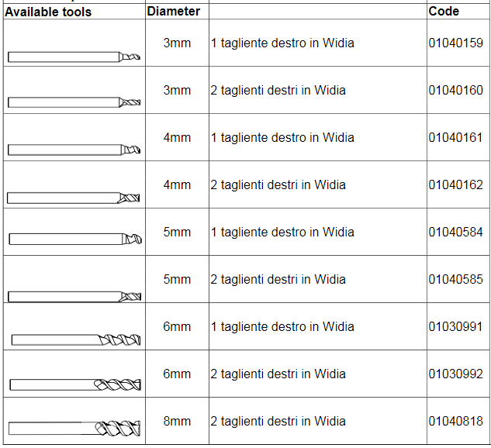This screenshot has height=448, width=491.
Task: Click code 01040818
Action: (455, 421)
